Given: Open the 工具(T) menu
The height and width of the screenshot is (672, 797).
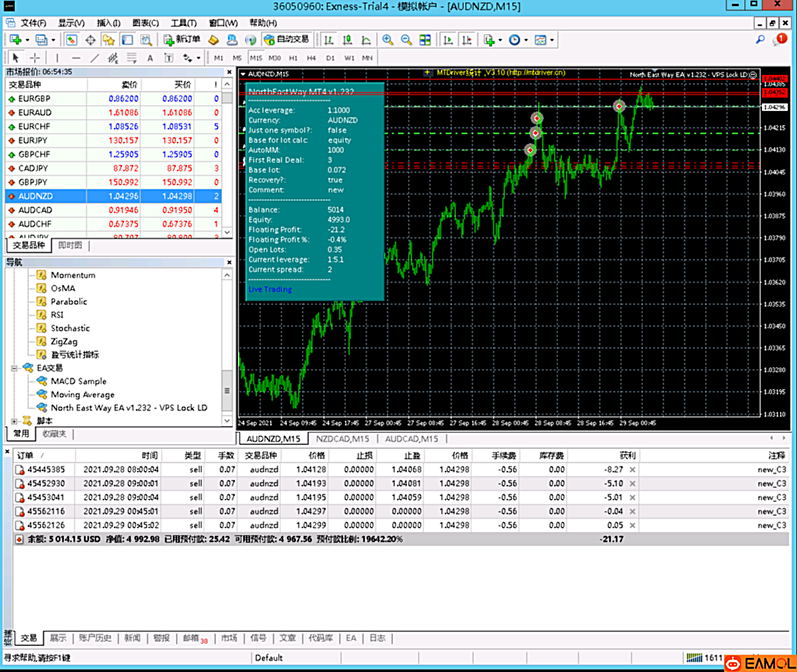Looking at the screenshot, I should coord(184,23).
